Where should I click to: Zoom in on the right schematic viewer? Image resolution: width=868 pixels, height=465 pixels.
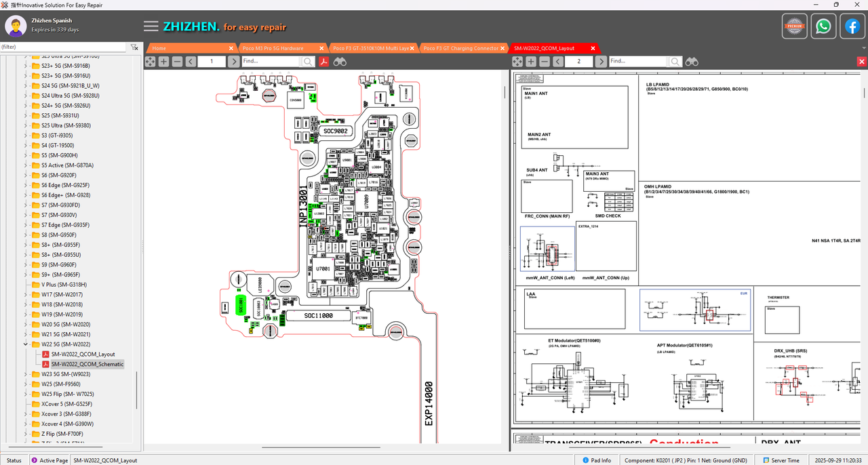pyautogui.click(x=530, y=62)
